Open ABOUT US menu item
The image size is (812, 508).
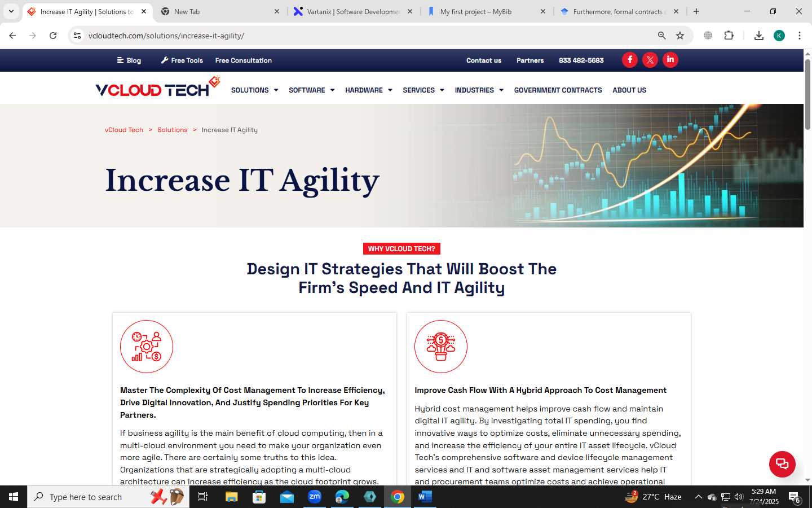[x=629, y=90]
